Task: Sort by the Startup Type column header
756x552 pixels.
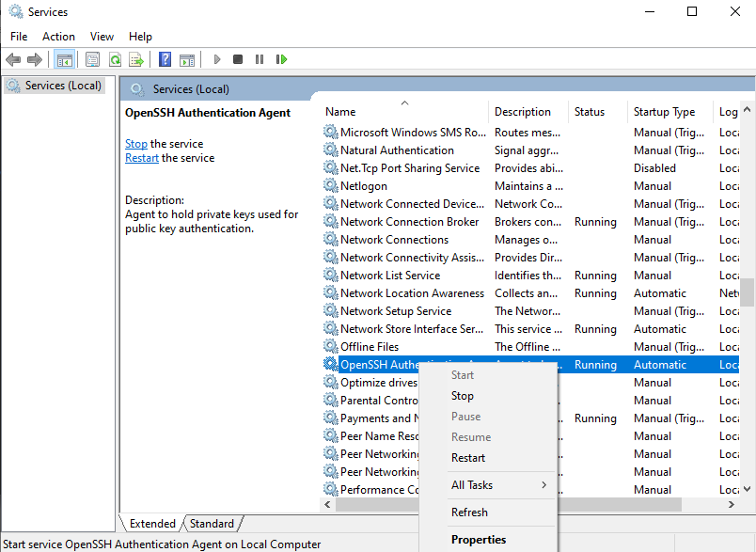Action: 670,112
